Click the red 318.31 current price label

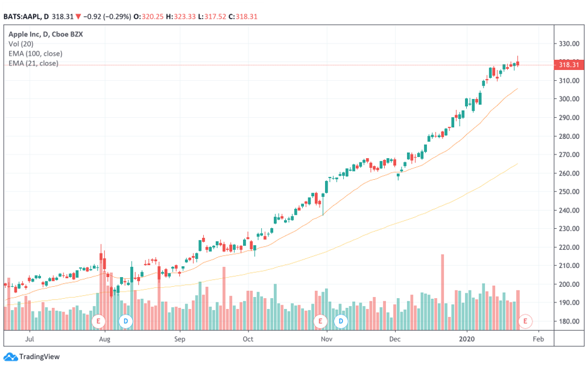pyautogui.click(x=569, y=65)
